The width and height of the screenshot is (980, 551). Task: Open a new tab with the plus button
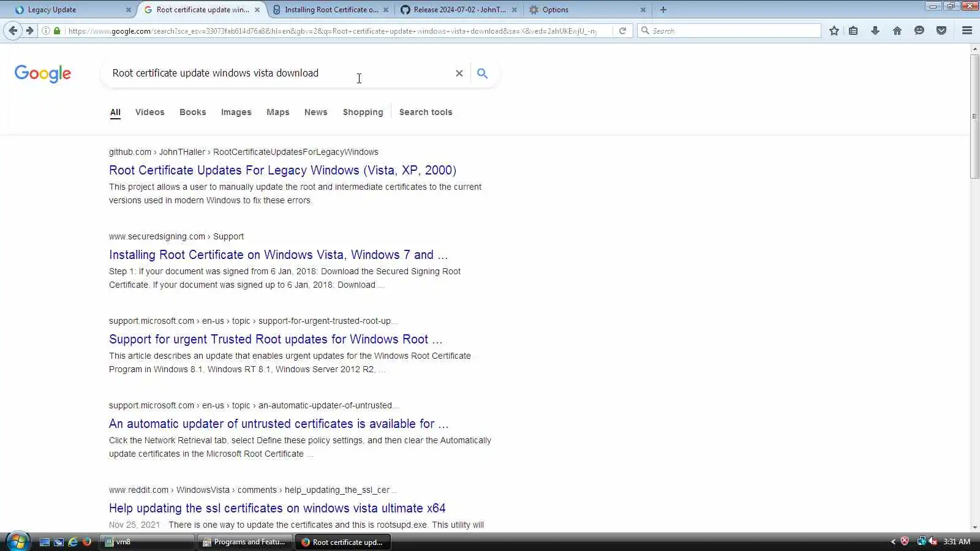(x=663, y=10)
